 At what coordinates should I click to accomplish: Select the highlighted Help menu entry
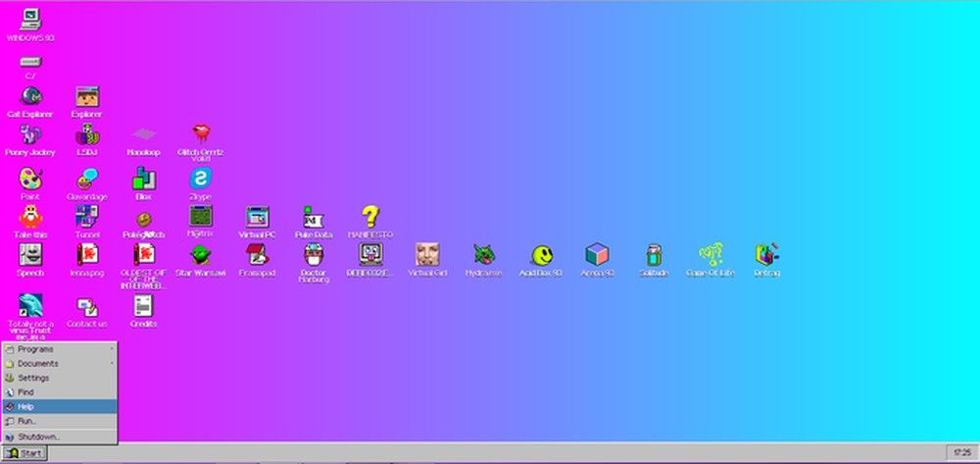[60, 407]
